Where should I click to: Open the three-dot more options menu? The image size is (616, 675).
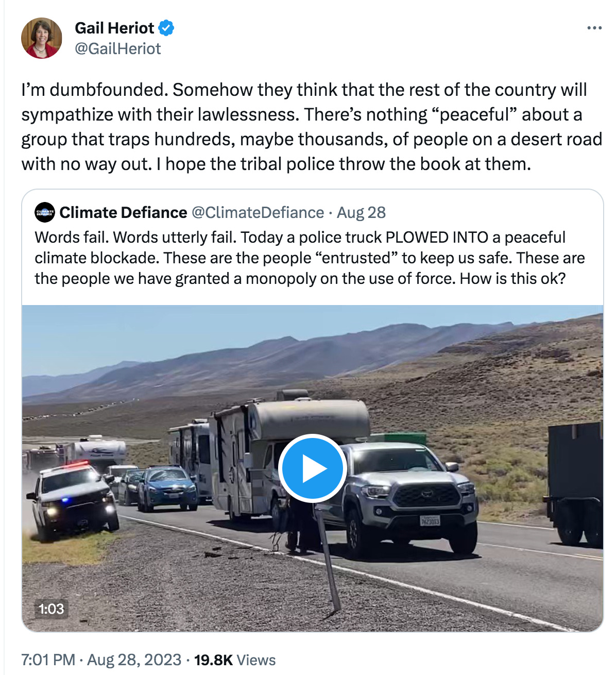[x=594, y=28]
